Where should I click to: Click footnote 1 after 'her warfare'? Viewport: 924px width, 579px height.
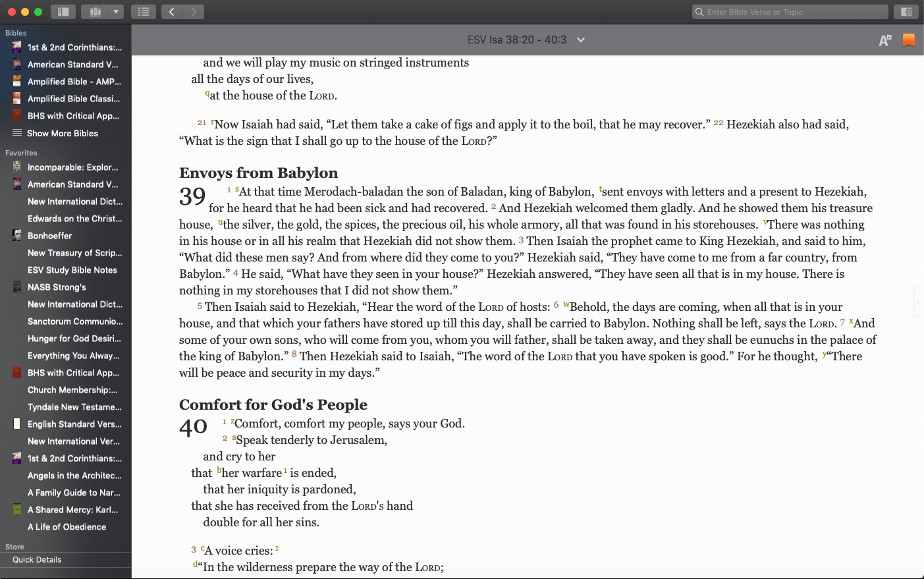285,471
